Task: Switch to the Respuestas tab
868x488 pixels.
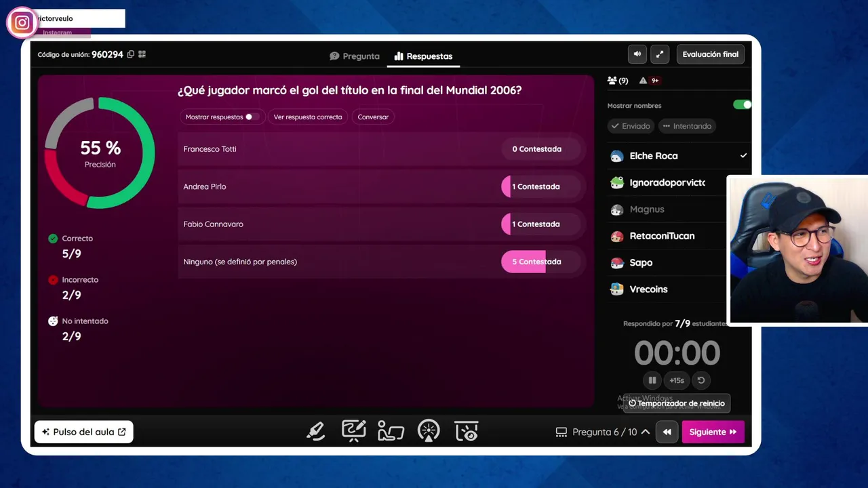Action: coord(423,56)
